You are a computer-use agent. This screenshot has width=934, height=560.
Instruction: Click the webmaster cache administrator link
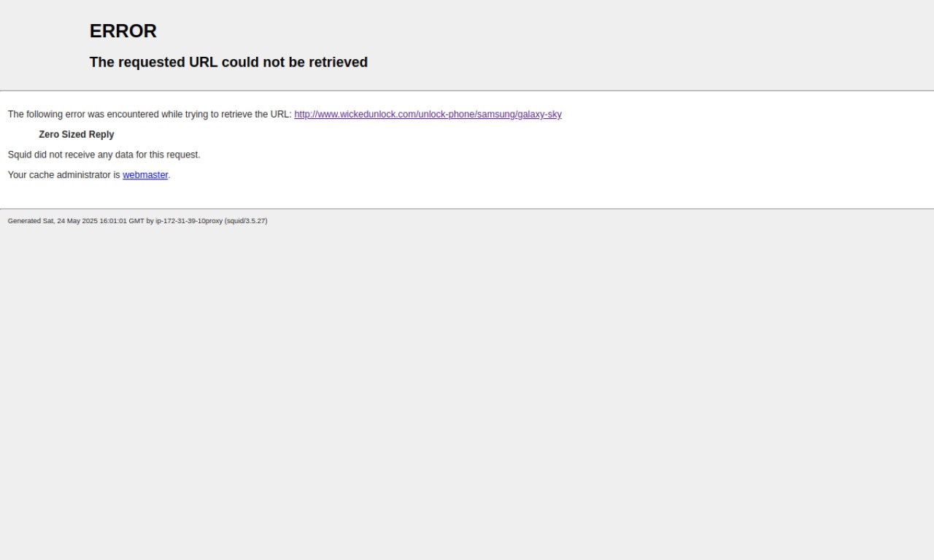pos(145,175)
